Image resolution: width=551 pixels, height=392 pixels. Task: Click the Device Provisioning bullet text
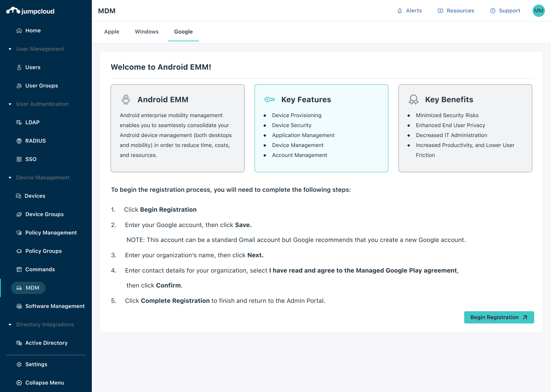297,115
